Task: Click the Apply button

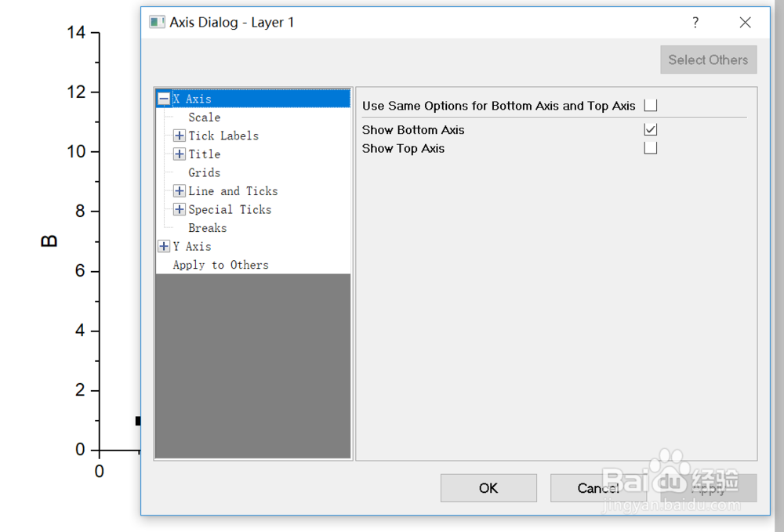Action: [x=708, y=488]
